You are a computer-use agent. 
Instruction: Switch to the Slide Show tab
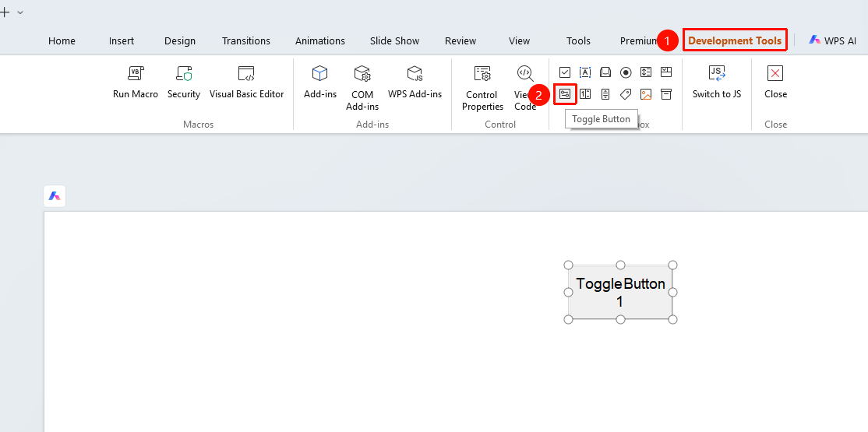point(395,41)
